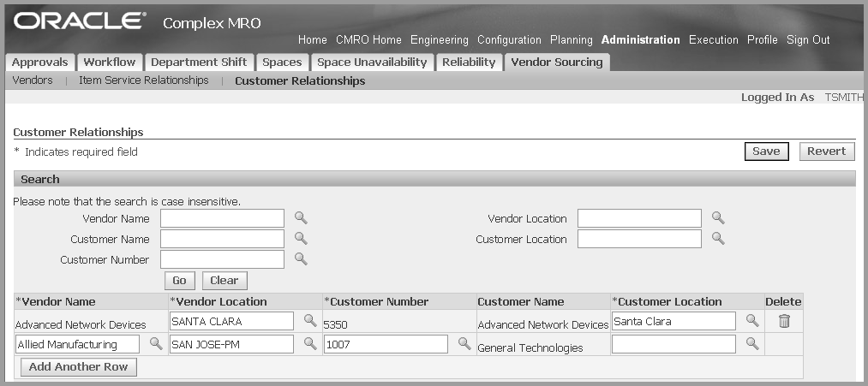Click the SAN JOSE-PM vendor location field
The width and height of the screenshot is (868, 386).
click(x=231, y=344)
